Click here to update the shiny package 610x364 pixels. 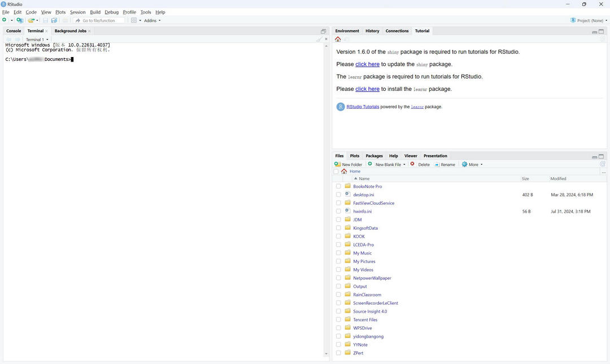(x=368, y=64)
